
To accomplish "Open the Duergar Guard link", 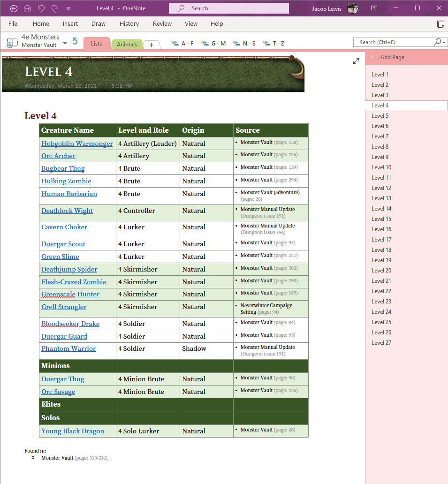I will (64, 336).
